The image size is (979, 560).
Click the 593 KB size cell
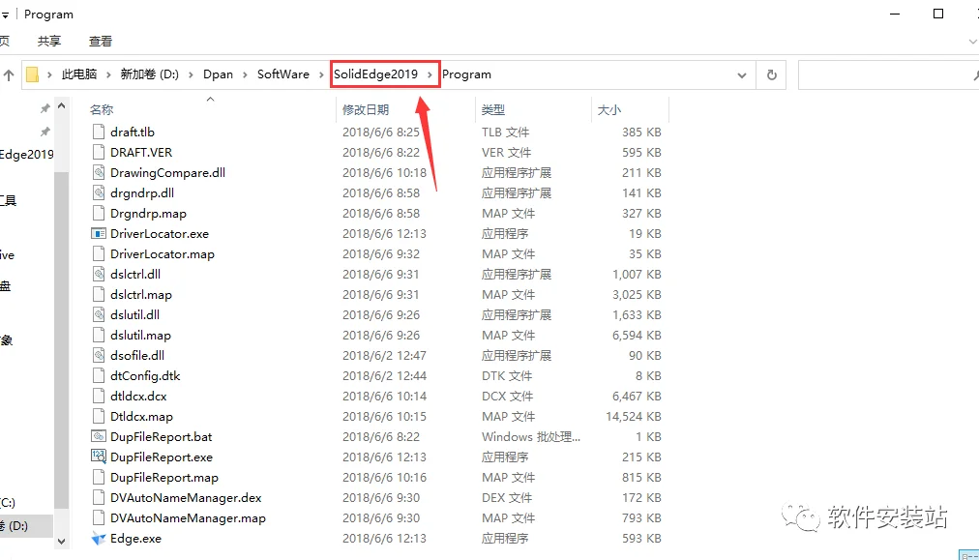[641, 538]
